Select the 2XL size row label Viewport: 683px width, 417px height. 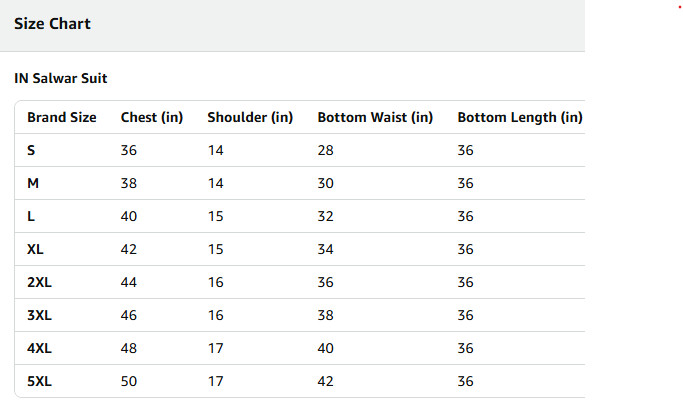point(39,282)
